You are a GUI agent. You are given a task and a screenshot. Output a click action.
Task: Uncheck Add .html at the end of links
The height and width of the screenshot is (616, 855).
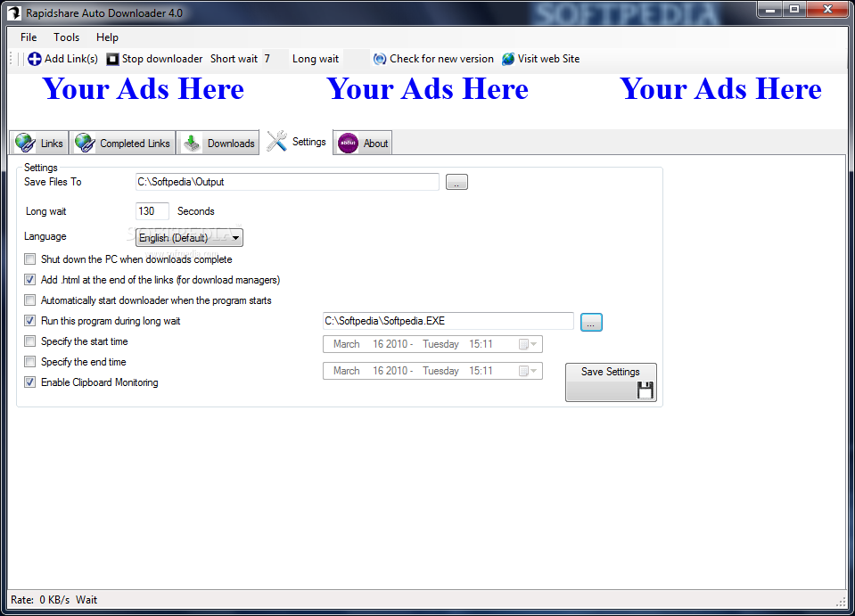(30, 280)
